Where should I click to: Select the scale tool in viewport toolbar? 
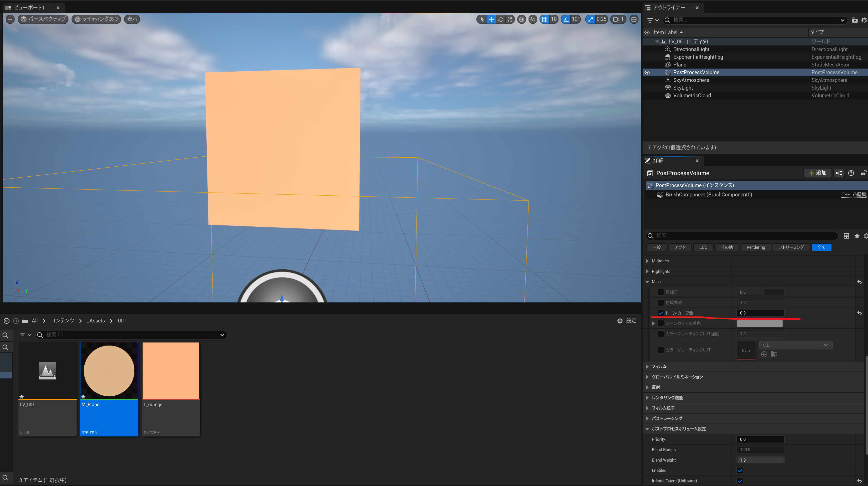click(510, 19)
